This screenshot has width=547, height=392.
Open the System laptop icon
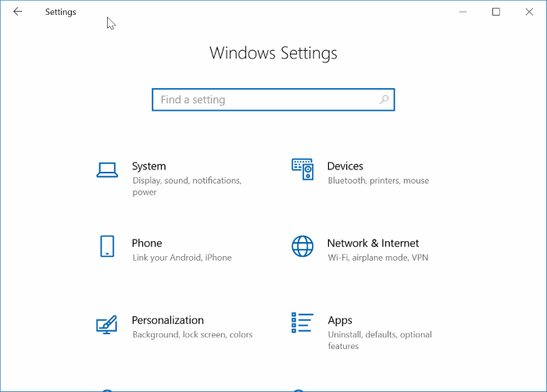(107, 170)
